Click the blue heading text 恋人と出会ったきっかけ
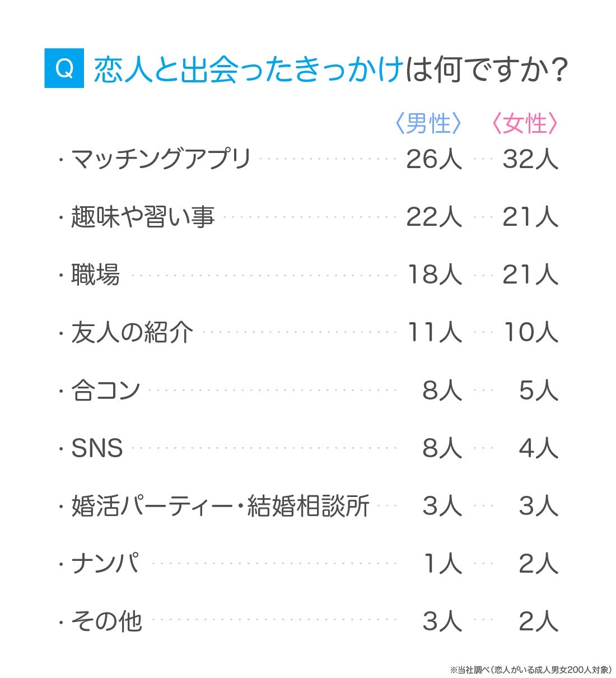 pyautogui.click(x=248, y=69)
